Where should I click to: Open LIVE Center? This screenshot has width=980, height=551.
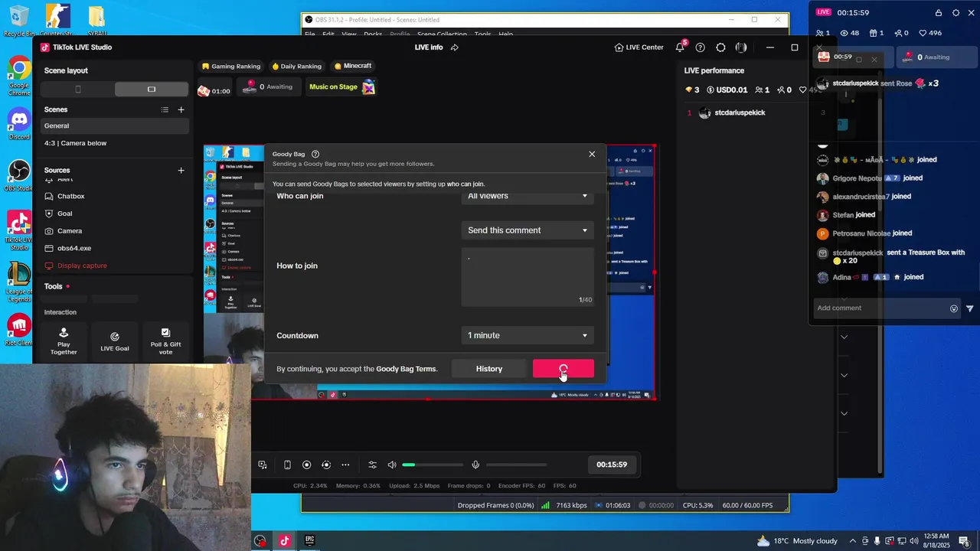tap(639, 47)
